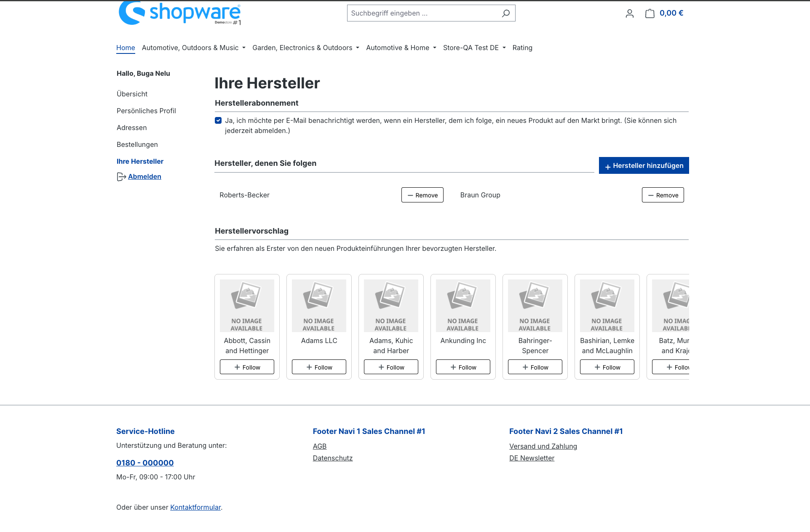Follow the Ankunding Inc manufacturer
The width and height of the screenshot is (810, 532).
462,367
